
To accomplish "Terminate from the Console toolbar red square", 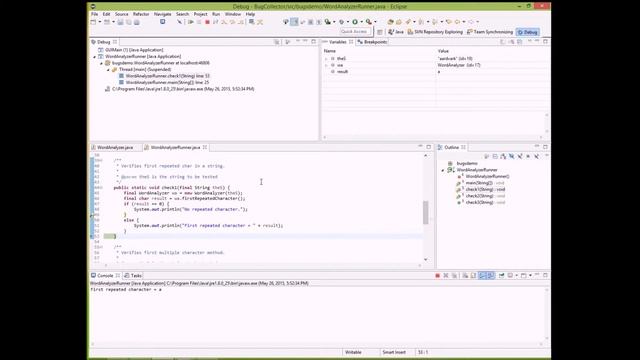I will [437, 276].
